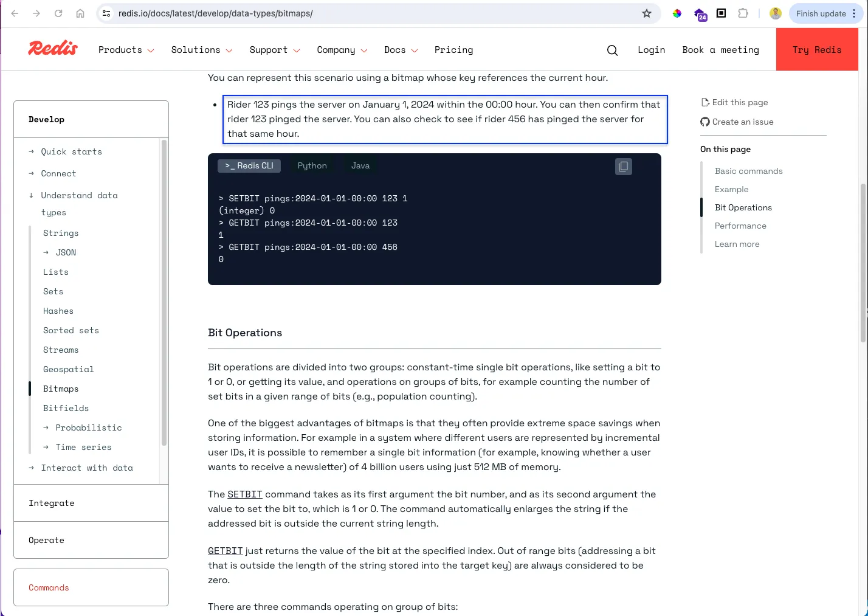The image size is (868, 616).
Task: Reload the page with the refresh icon
Action: (x=58, y=13)
